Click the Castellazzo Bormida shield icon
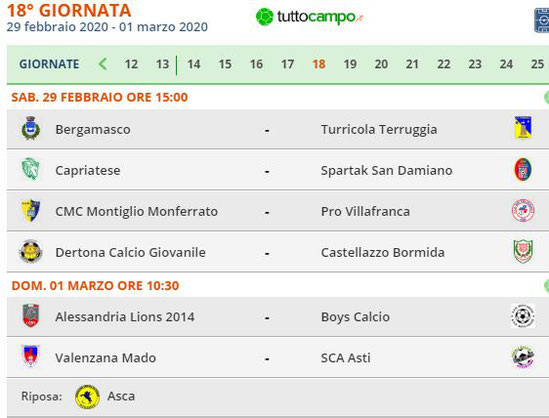549x418 pixels. [x=523, y=251]
